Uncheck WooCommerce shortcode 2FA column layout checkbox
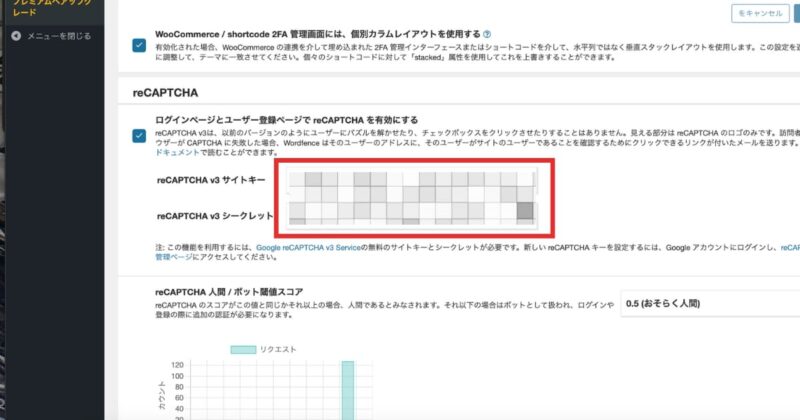Screen dimensions: 800x420 139,45
